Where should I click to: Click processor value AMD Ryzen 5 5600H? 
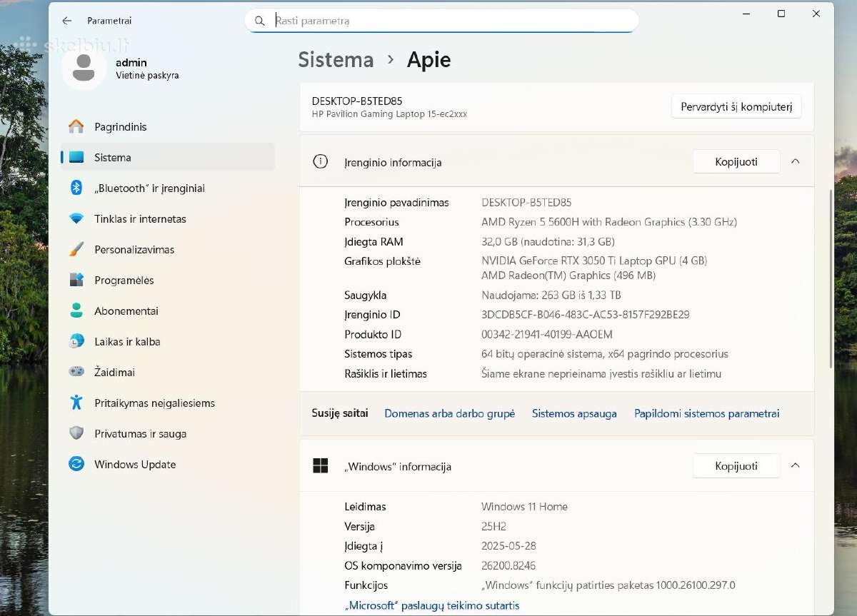click(609, 222)
